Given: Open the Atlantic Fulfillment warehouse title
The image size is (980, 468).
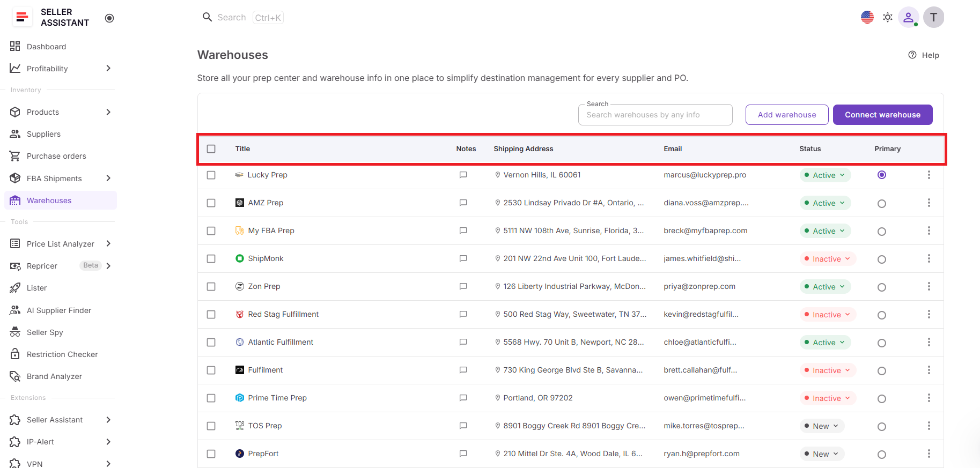Looking at the screenshot, I should tap(281, 342).
